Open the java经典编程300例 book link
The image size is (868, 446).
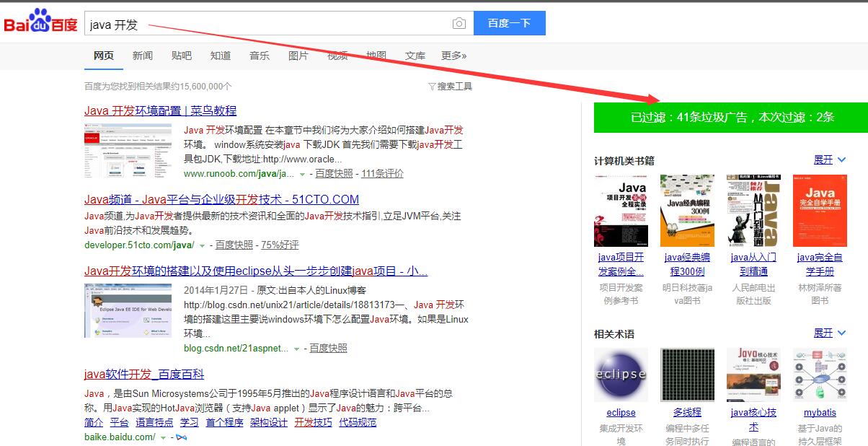point(687,265)
